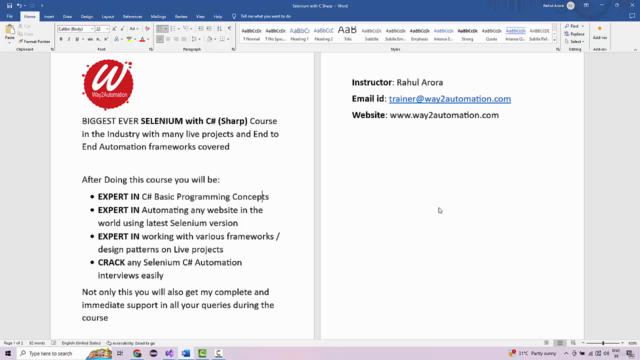Toggle show paragraph marks
The width and height of the screenshot is (640, 360).
pyautogui.click(x=229, y=29)
